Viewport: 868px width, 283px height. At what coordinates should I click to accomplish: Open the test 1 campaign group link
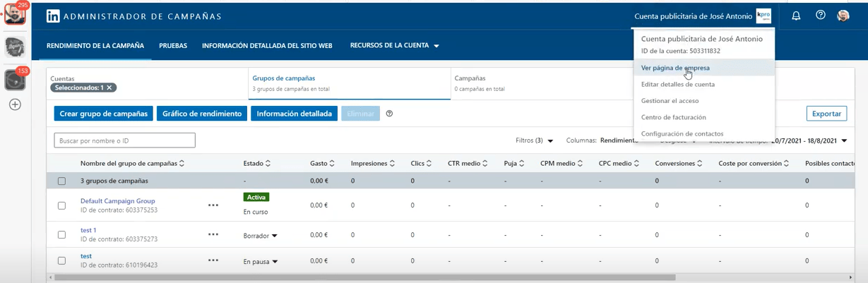click(x=88, y=230)
